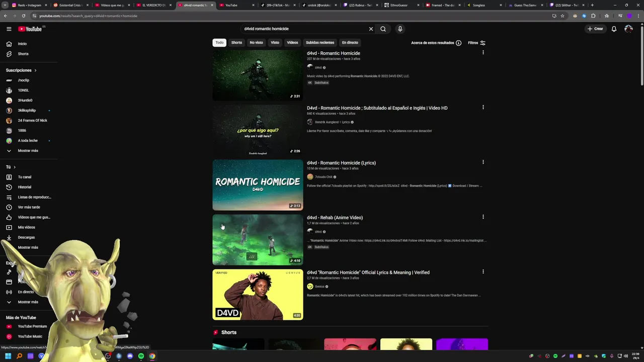This screenshot has width=644, height=362.
Task: Submit search with the magnifier button
Action: click(x=383, y=29)
